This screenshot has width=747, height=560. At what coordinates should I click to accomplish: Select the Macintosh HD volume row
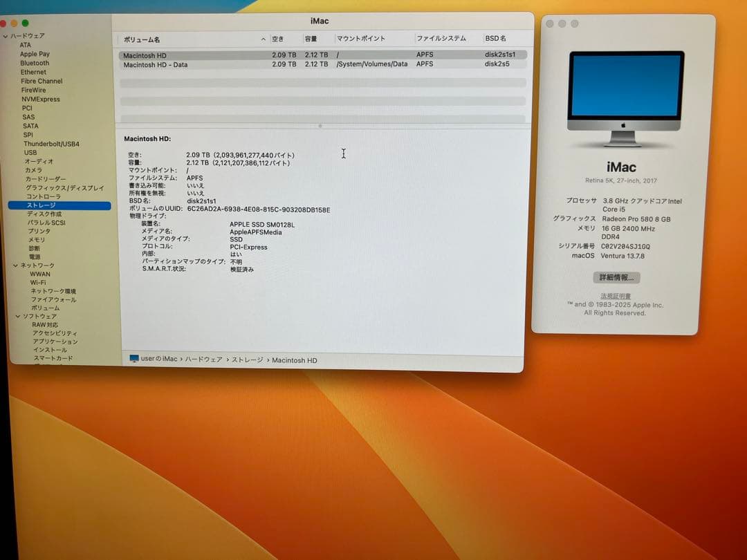[323, 55]
